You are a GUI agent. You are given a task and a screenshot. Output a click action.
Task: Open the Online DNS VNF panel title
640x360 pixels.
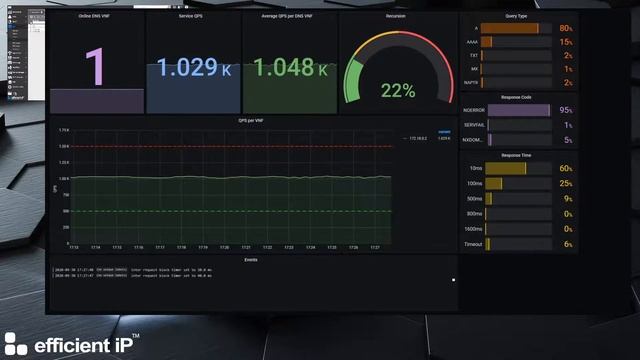(94, 16)
